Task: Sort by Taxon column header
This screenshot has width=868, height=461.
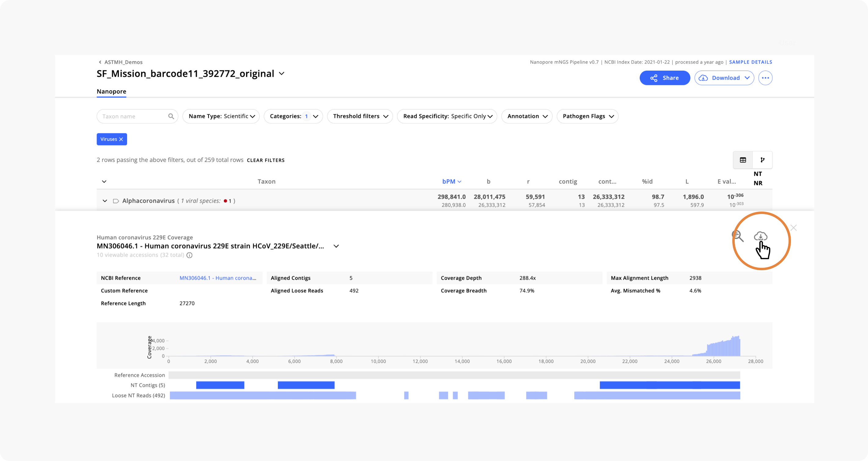Action: [x=267, y=181]
